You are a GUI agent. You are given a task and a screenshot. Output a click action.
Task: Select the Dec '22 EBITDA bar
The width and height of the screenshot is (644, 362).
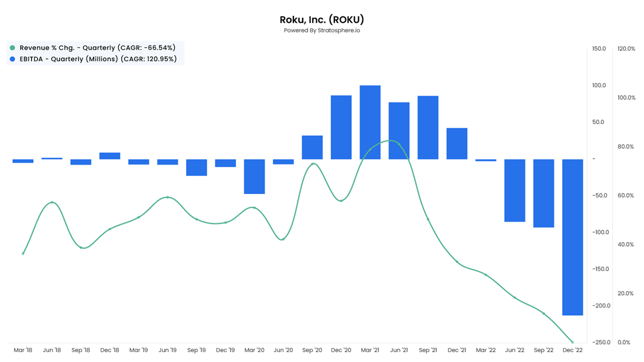[x=573, y=237]
